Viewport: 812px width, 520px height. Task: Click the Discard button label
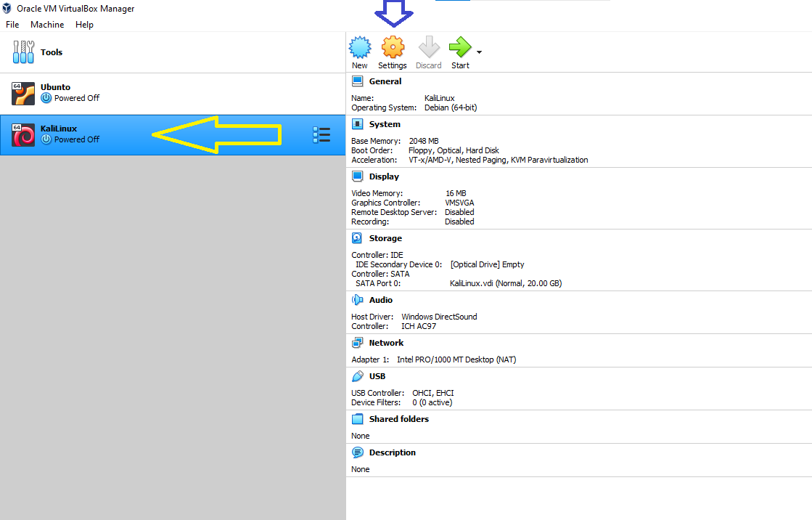coord(429,65)
